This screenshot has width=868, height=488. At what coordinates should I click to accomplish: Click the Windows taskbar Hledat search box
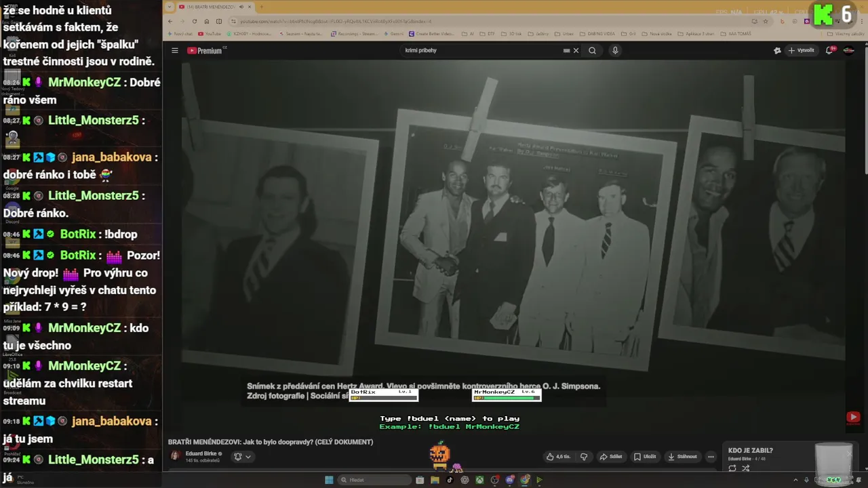point(375,480)
